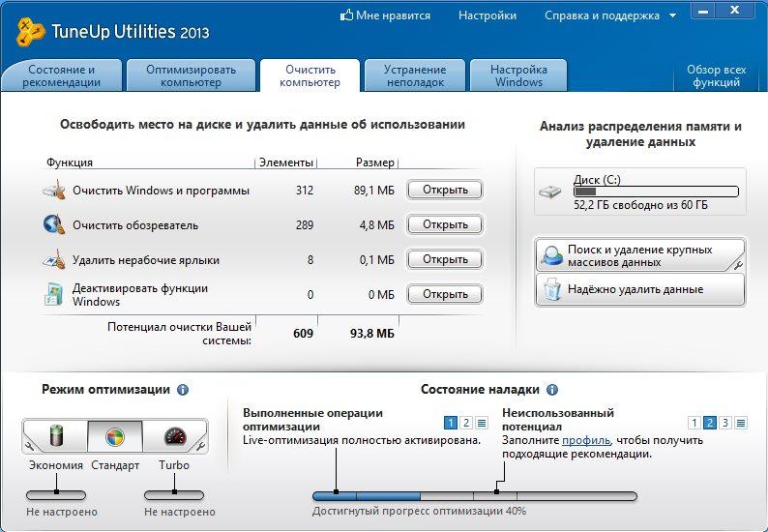The height and width of the screenshot is (532, 768).
Task: Click wrench icon on Поиск и удаление button
Action: point(738,264)
